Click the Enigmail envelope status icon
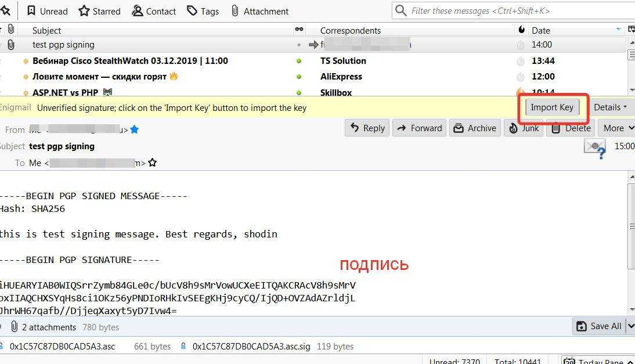This screenshot has height=364, width=635. 596,148
